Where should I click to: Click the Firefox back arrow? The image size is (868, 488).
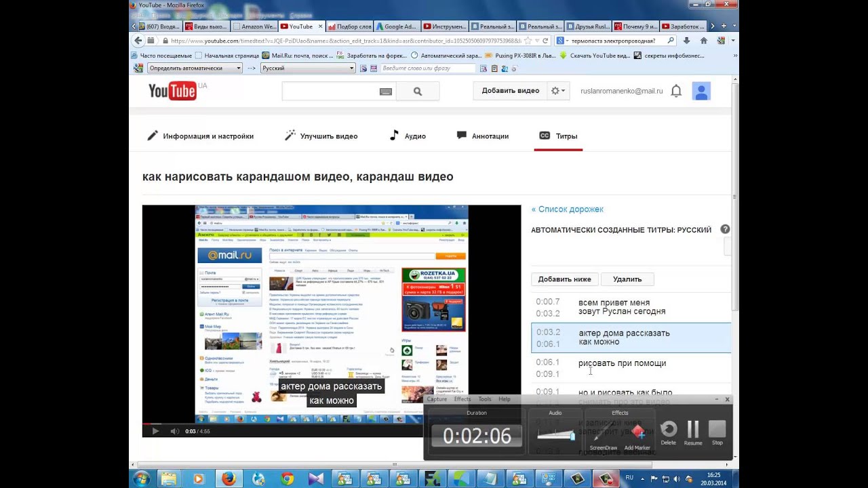pos(138,41)
